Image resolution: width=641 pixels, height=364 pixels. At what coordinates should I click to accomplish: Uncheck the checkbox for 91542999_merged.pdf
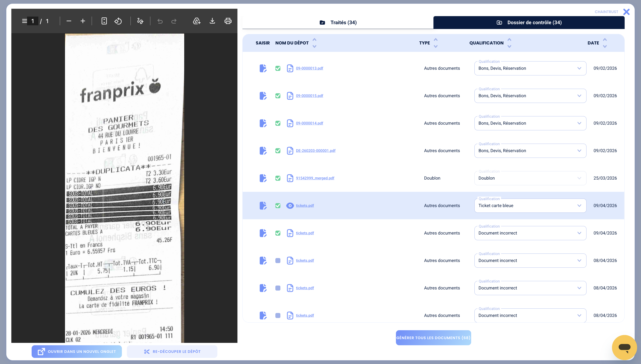click(278, 178)
